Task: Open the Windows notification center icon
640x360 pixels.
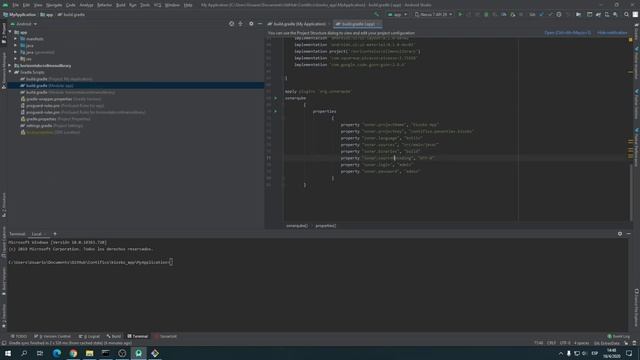Action: click(629, 353)
